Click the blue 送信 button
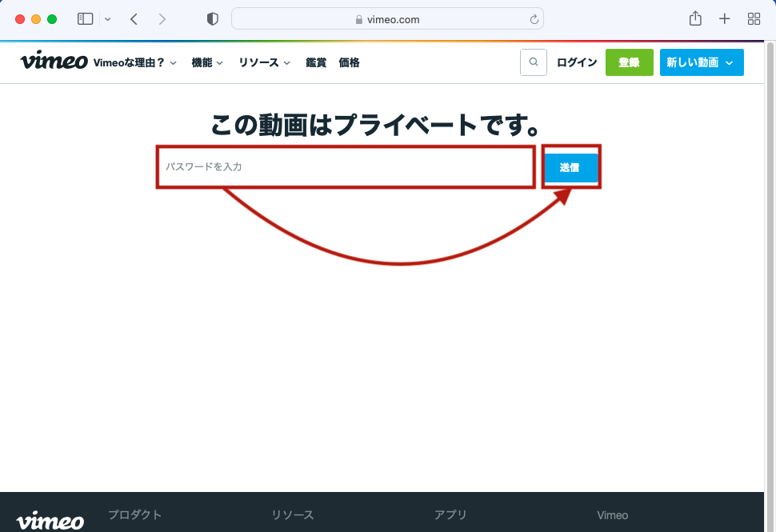Screen dimensions: 776x532 pos(570,167)
